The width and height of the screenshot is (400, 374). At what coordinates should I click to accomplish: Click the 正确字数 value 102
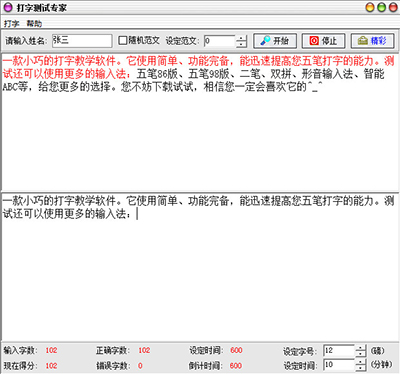click(x=144, y=350)
